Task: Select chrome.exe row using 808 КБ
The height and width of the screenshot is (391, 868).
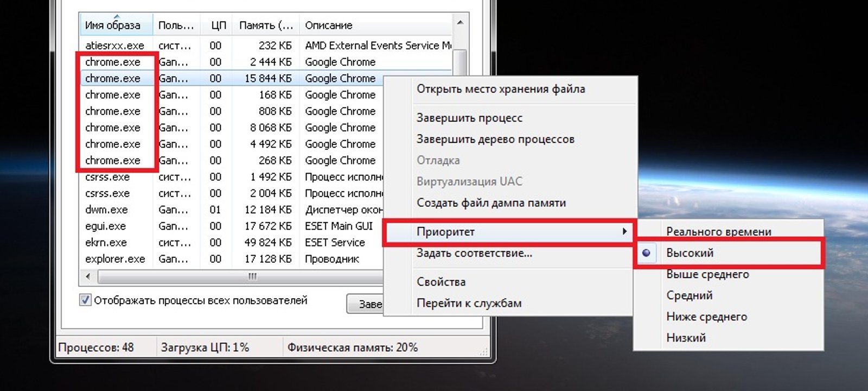Action: [232, 111]
